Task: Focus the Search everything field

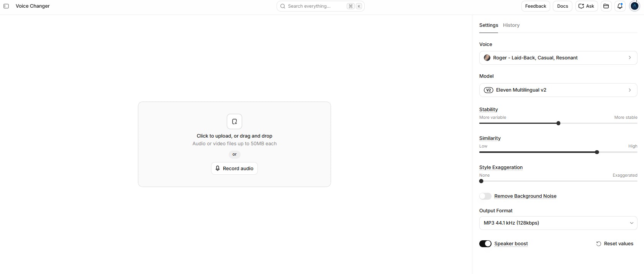Action: [320, 6]
